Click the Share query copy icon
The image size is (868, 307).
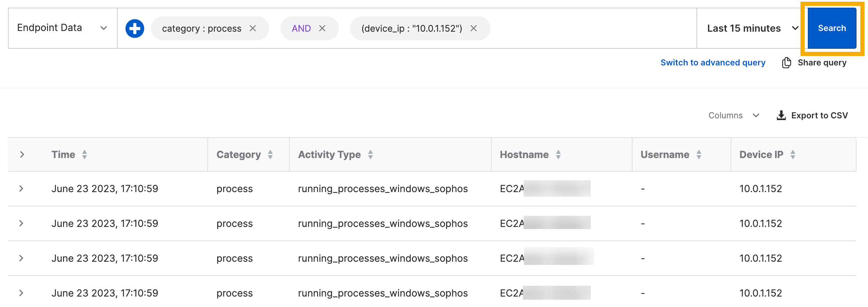(786, 63)
